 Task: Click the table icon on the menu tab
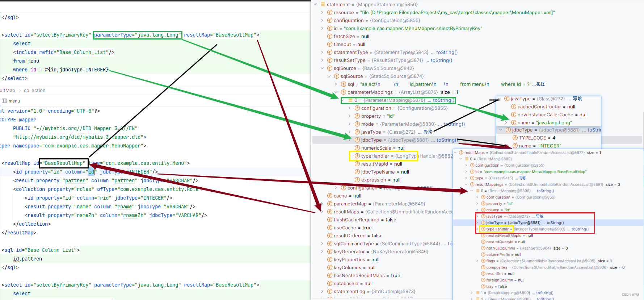click(x=4, y=101)
